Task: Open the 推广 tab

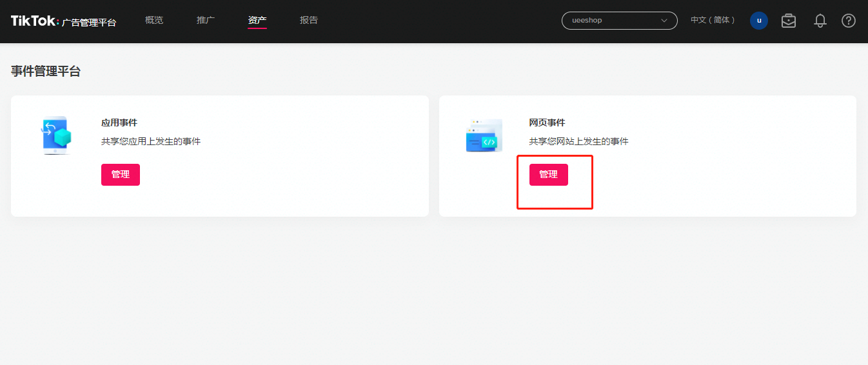Action: coord(206,20)
